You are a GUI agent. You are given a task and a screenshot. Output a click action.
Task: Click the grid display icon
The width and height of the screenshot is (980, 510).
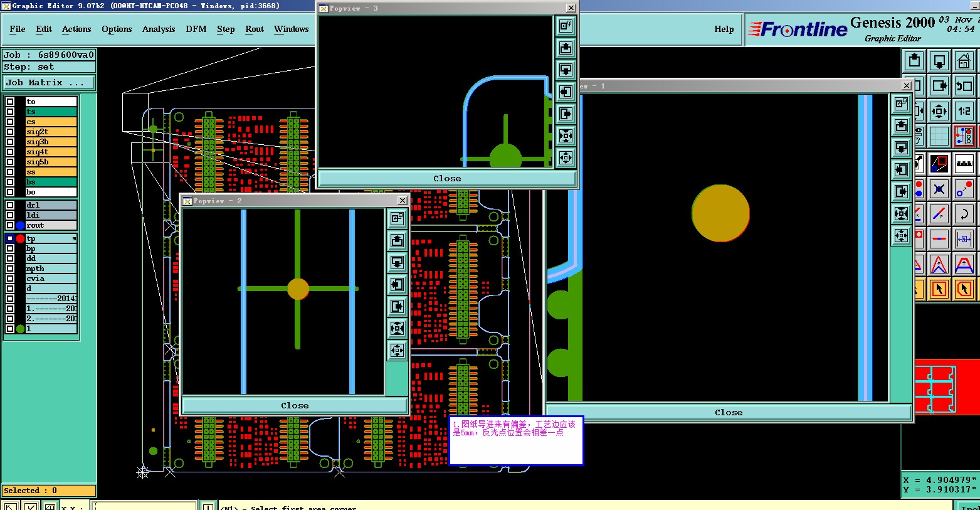click(x=939, y=136)
